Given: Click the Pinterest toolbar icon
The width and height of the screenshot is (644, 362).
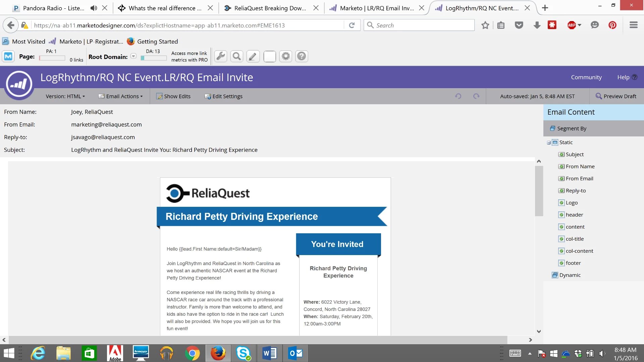Looking at the screenshot, I should [x=612, y=25].
